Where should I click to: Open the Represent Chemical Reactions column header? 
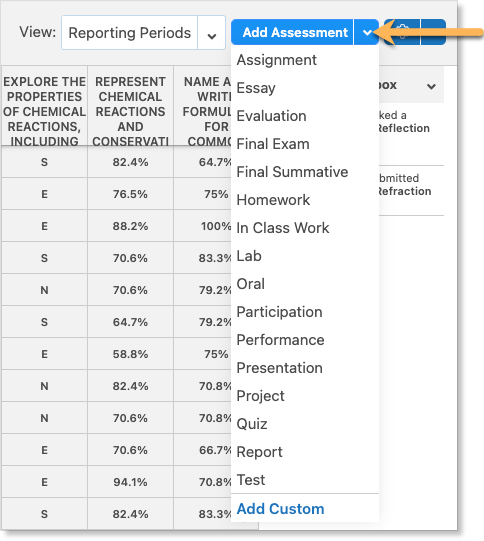(x=130, y=106)
